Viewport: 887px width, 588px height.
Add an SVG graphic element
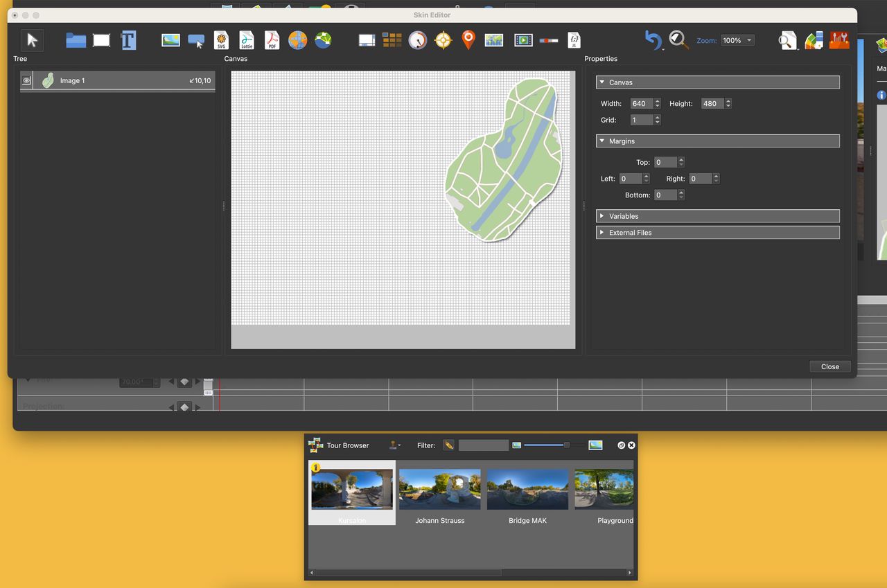pyautogui.click(x=221, y=39)
